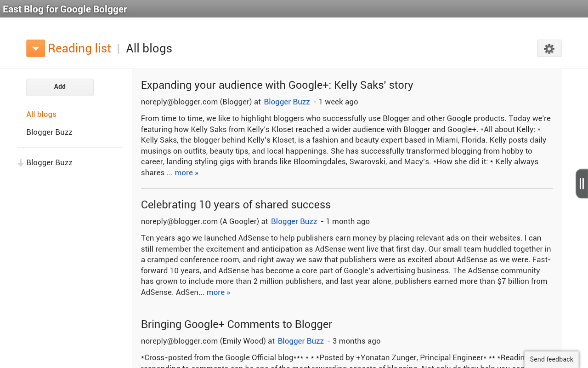The width and height of the screenshot is (588, 368).
Task: Click the Send feedback button
Action: pyautogui.click(x=551, y=359)
